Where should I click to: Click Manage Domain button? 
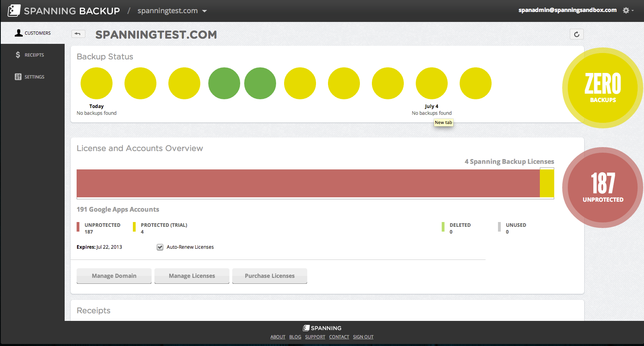[x=114, y=276]
